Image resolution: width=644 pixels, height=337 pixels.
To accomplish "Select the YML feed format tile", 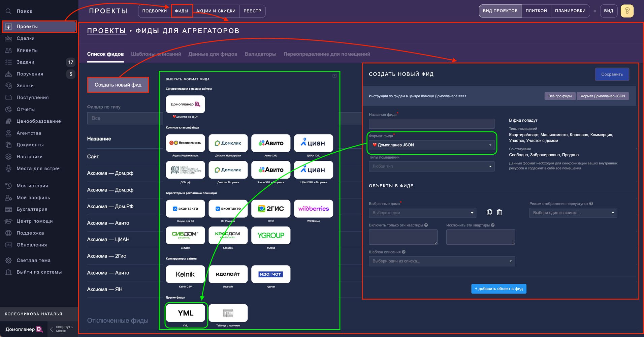I will 185,313.
